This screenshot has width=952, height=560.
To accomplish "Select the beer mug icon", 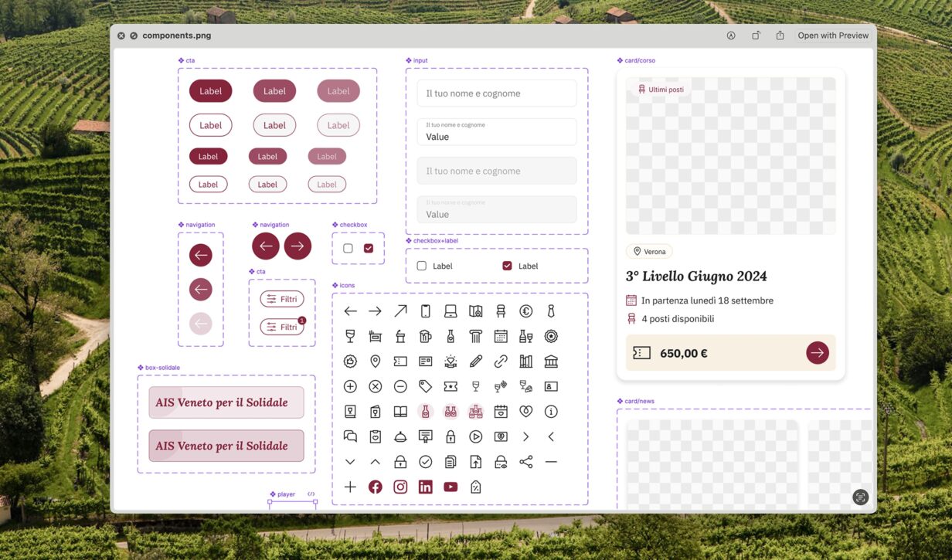I will pyautogui.click(x=425, y=336).
